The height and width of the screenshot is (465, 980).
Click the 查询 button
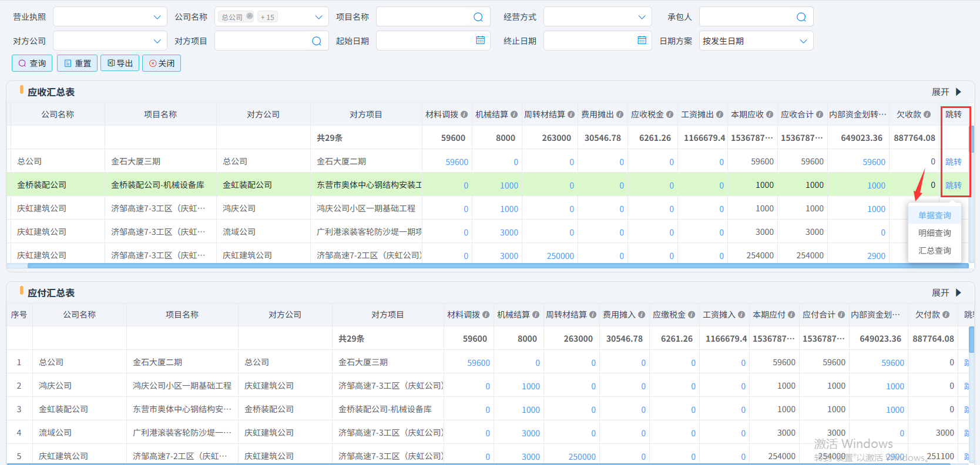[32, 63]
